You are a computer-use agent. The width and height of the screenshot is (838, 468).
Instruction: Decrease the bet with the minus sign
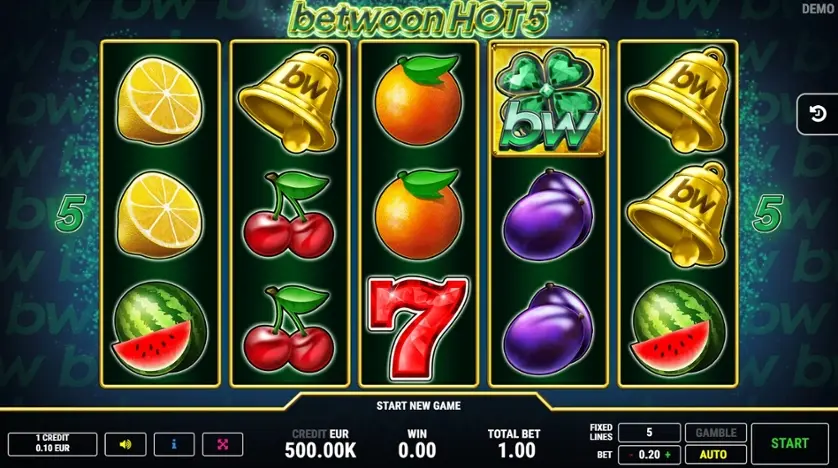[x=631, y=455]
